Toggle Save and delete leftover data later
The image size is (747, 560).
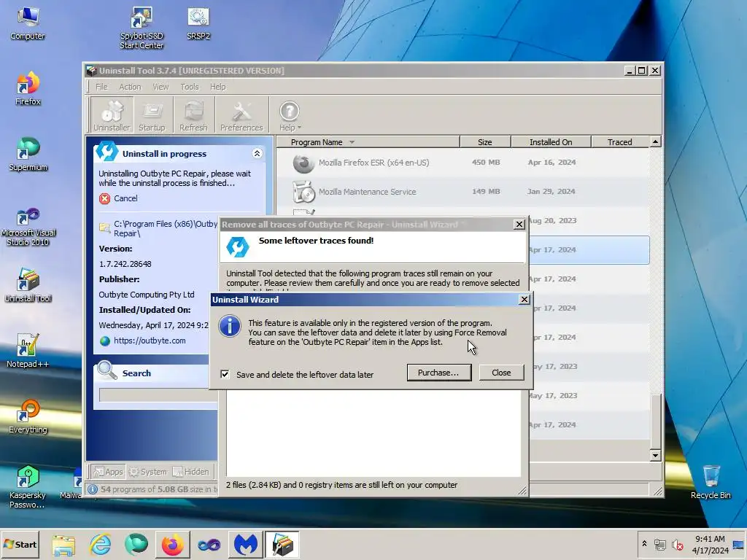point(225,374)
